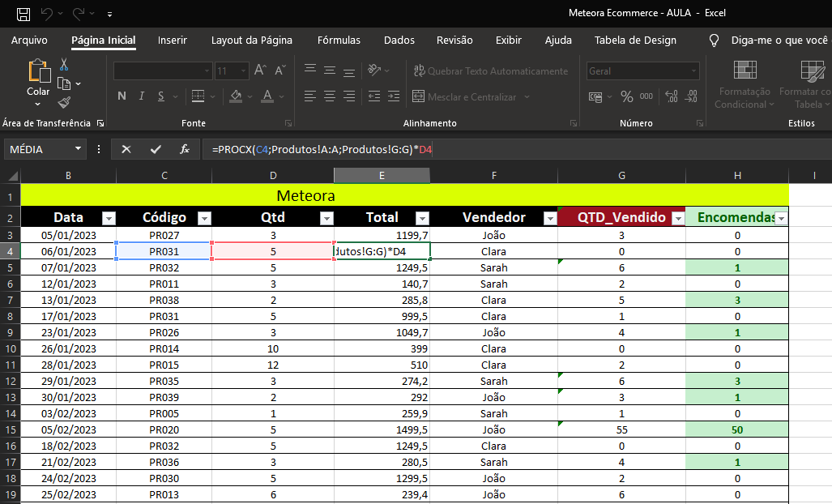
Task: Click the thousands separator 000 icon
Action: (x=646, y=96)
